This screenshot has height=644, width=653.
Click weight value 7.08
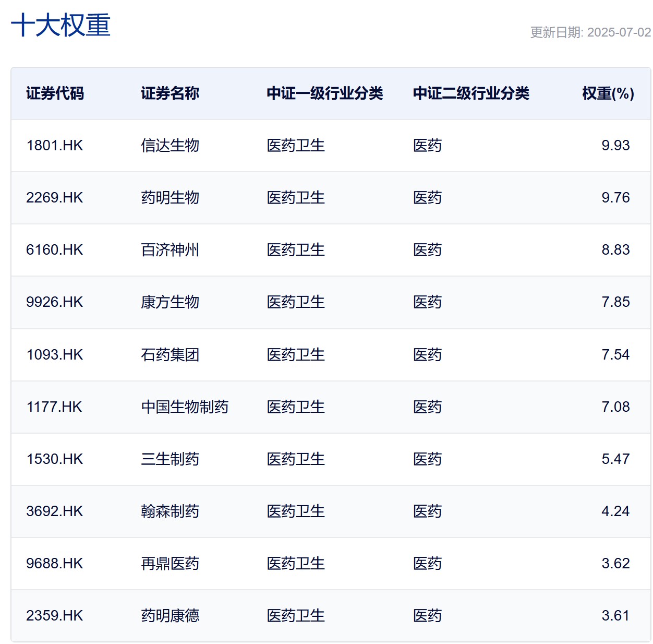(615, 407)
